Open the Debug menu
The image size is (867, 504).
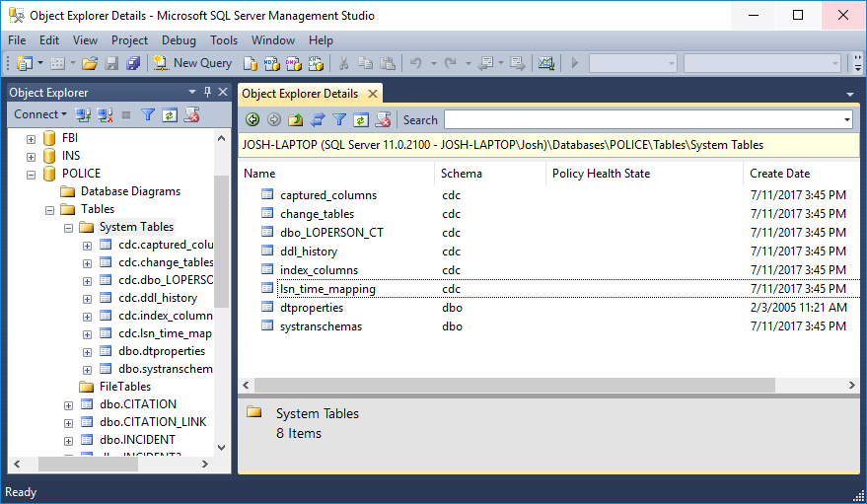(x=179, y=40)
